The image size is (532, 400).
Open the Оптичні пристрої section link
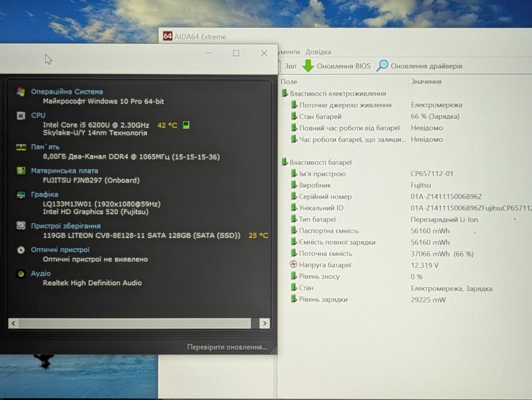pos(60,250)
